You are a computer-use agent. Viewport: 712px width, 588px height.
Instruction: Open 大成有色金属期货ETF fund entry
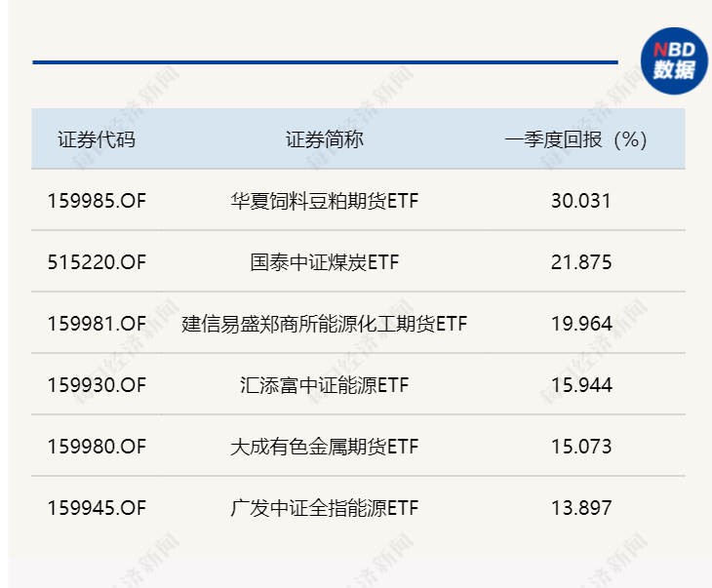[x=324, y=447]
